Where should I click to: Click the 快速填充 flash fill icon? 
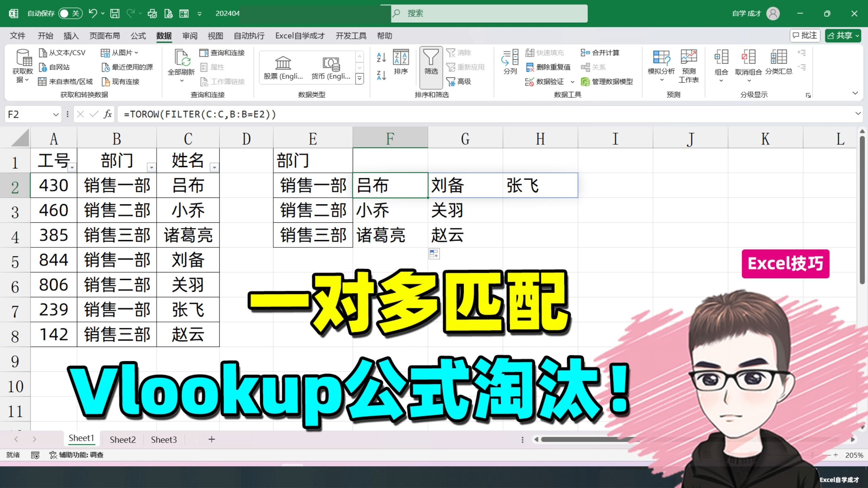(x=530, y=53)
